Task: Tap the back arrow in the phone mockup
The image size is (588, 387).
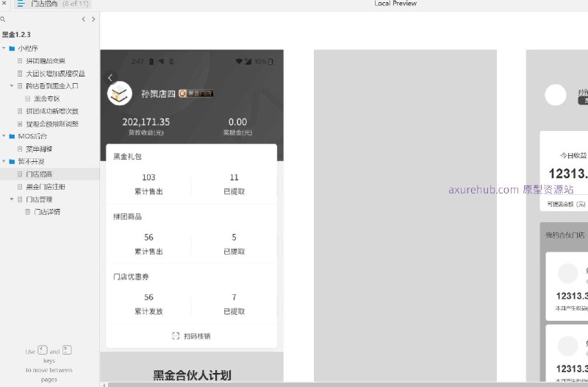Action: pyautogui.click(x=110, y=78)
